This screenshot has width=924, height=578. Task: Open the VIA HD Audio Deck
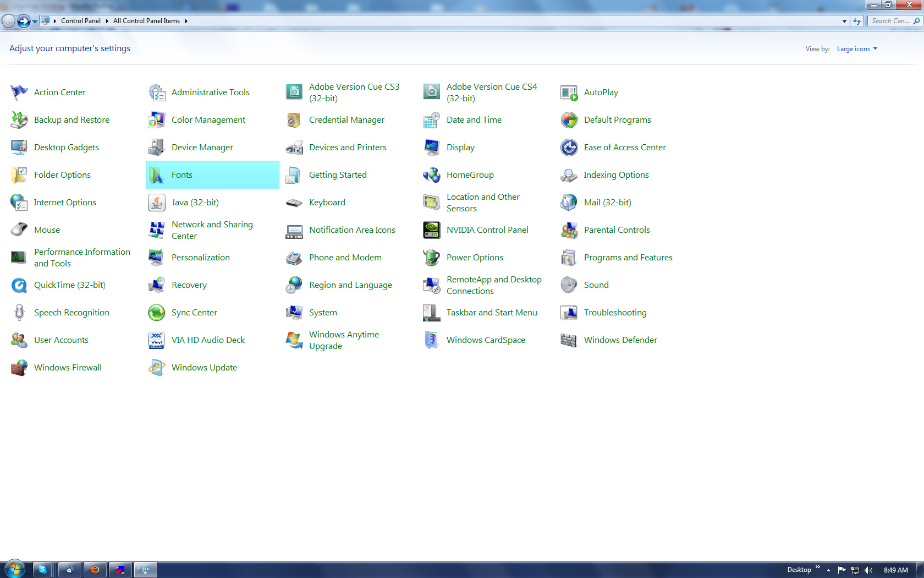[208, 340]
